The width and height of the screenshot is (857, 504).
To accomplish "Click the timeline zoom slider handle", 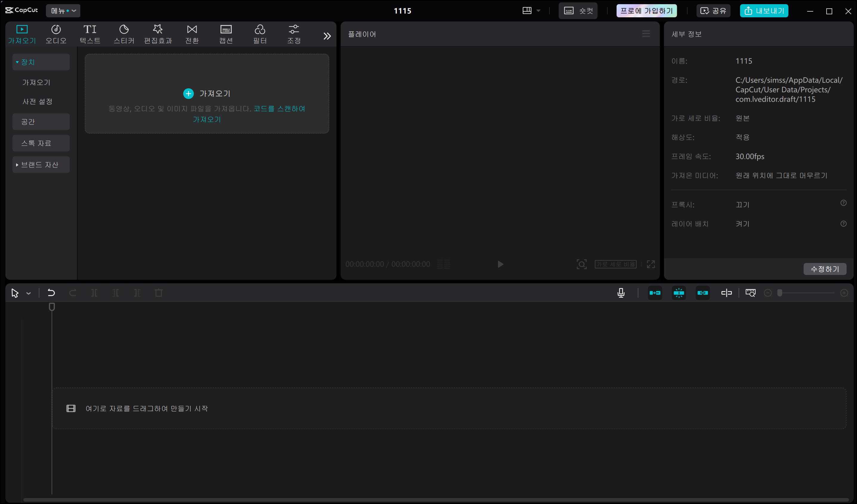I will (780, 293).
